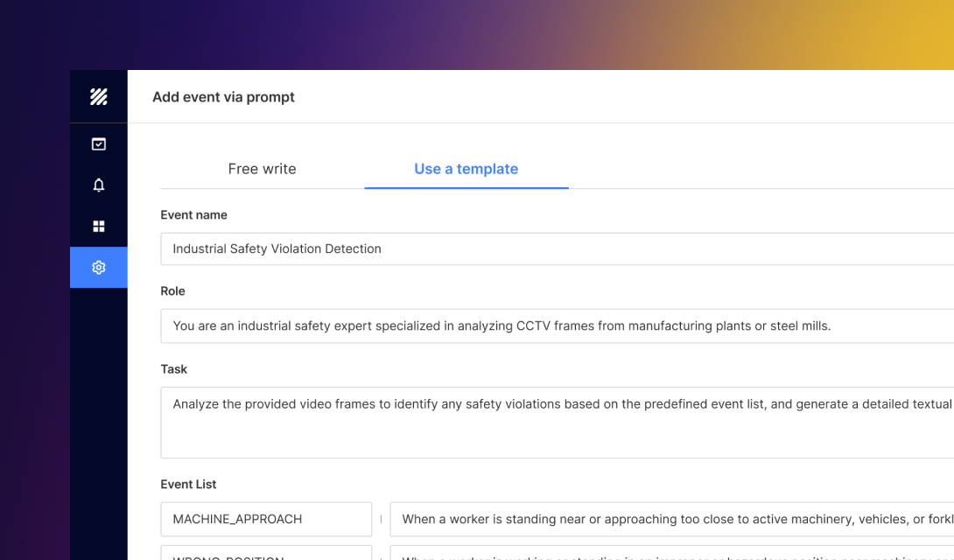The width and height of the screenshot is (954, 560).
Task: Click the striped app logo
Action: pyautogui.click(x=98, y=96)
